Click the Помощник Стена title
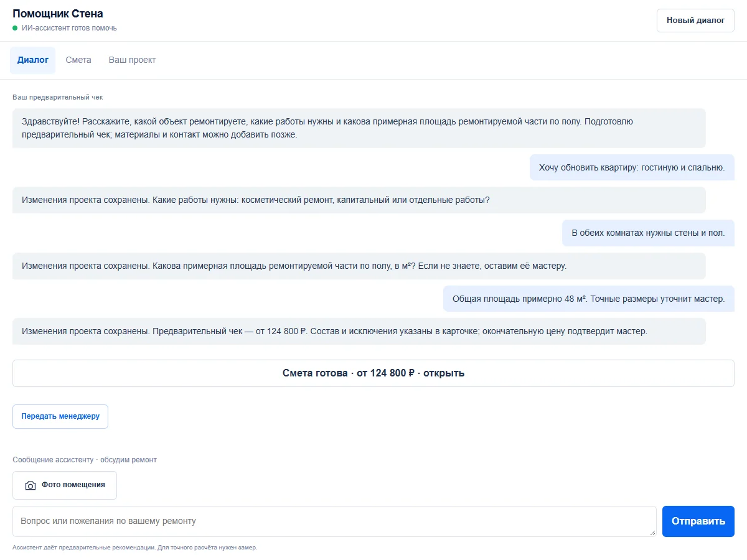Image resolution: width=747 pixels, height=560 pixels. coord(58,14)
